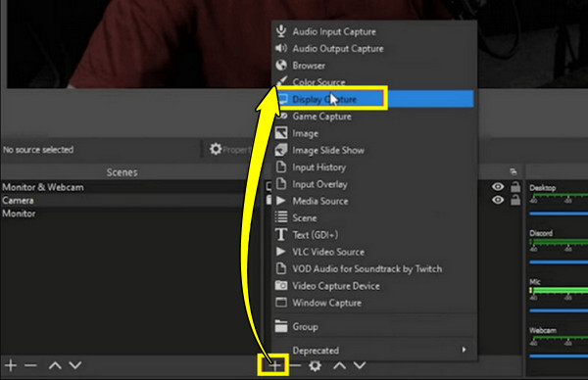Select Image source icon
The height and width of the screenshot is (380, 588).
[281, 133]
